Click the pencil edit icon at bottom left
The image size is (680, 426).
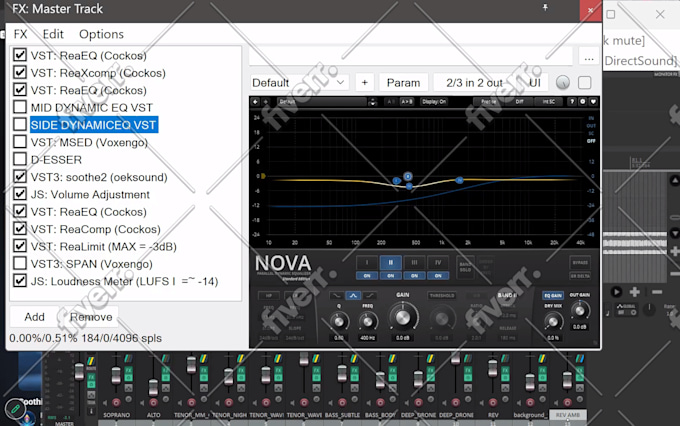pyautogui.click(x=15, y=409)
